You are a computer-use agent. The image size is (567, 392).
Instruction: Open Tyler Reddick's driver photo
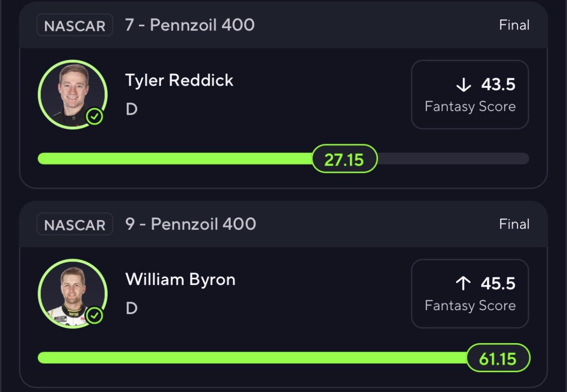pyautogui.click(x=72, y=94)
